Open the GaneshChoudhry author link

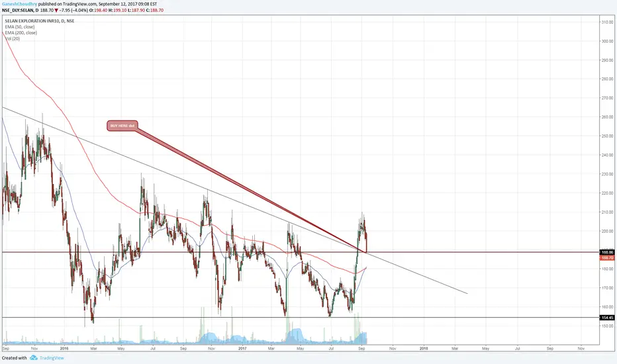(x=19, y=4)
